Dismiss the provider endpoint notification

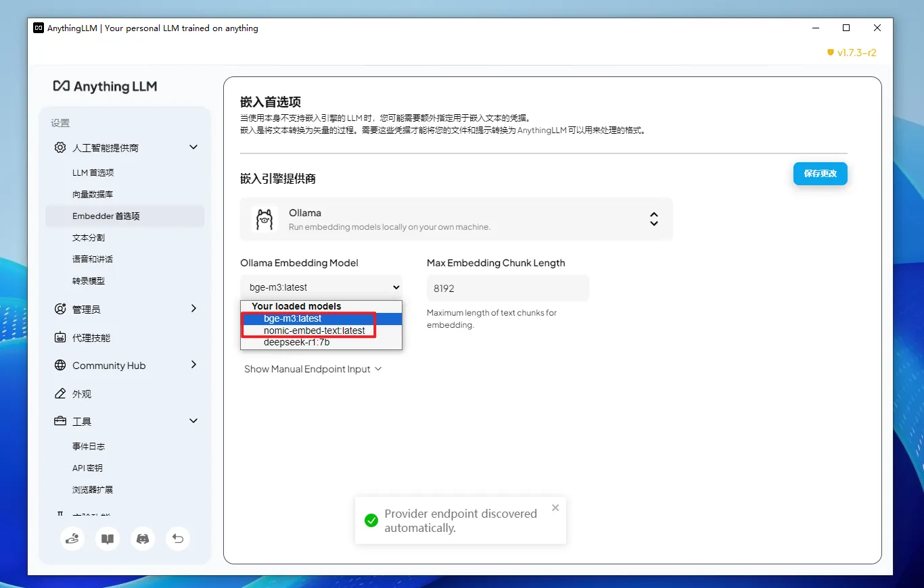coord(555,508)
